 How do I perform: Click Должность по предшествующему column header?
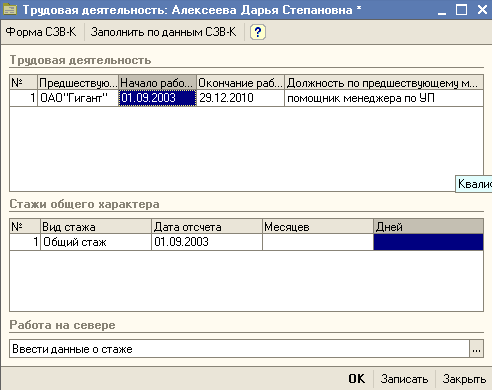click(384, 83)
